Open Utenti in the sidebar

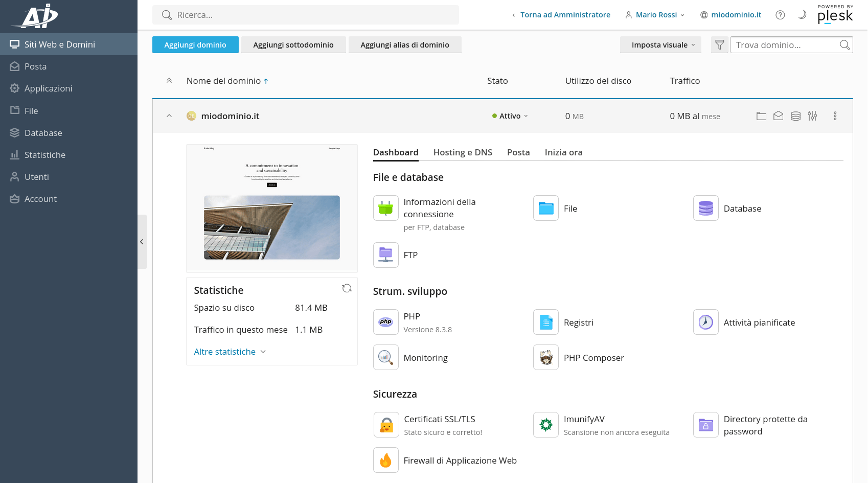(x=68, y=177)
